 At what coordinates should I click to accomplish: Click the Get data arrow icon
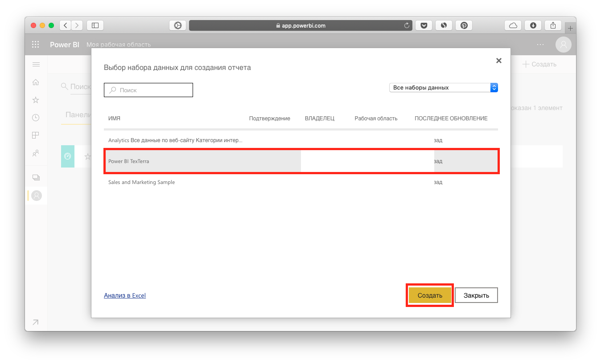(x=36, y=322)
